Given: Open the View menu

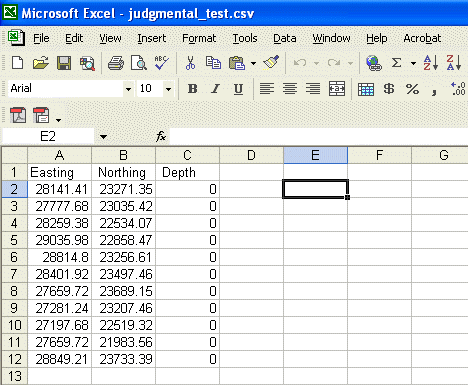Looking at the screenshot, I should 110,38.
